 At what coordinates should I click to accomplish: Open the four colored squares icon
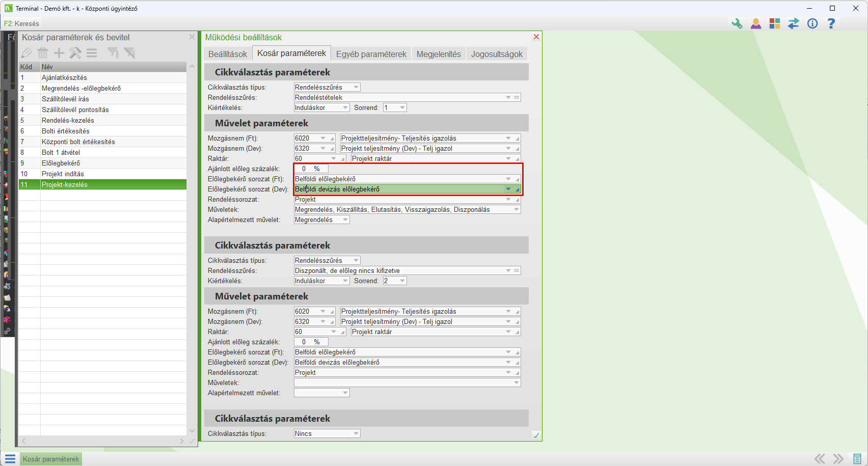pyautogui.click(x=775, y=23)
